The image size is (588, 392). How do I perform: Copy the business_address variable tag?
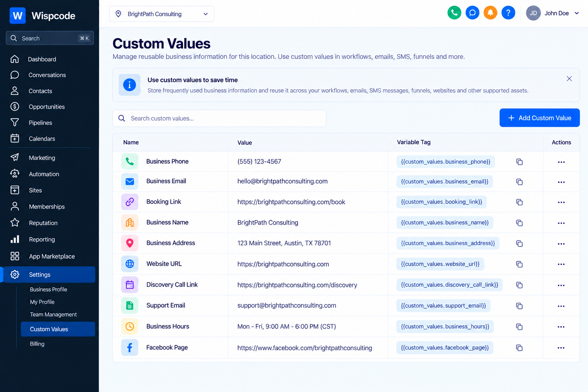coord(519,243)
